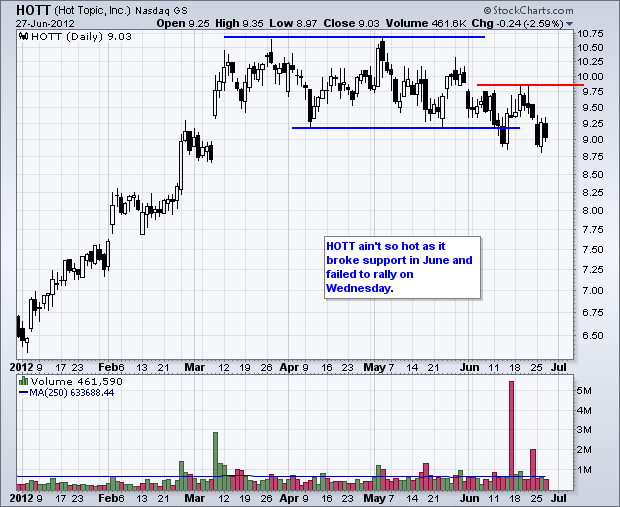Click the 10.75 price axis label

tap(590, 33)
